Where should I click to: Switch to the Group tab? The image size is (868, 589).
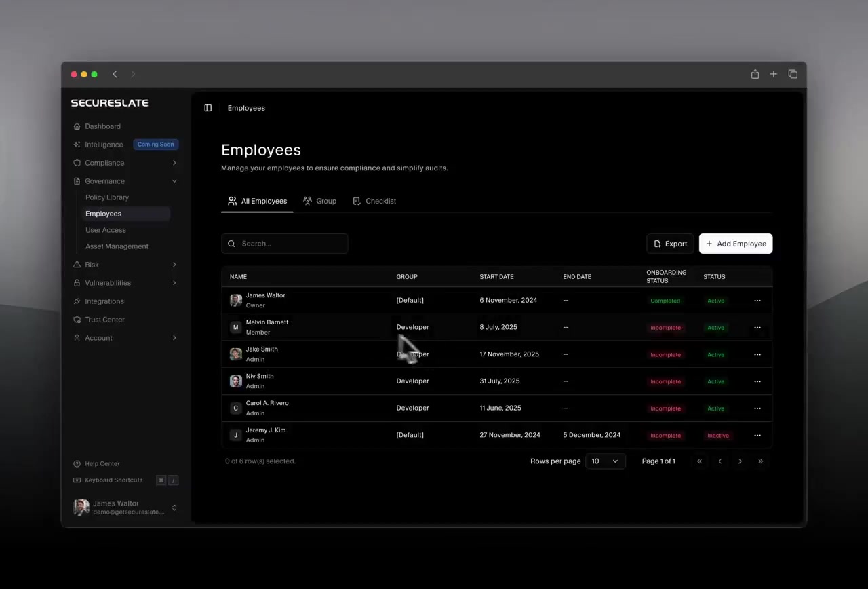(319, 201)
